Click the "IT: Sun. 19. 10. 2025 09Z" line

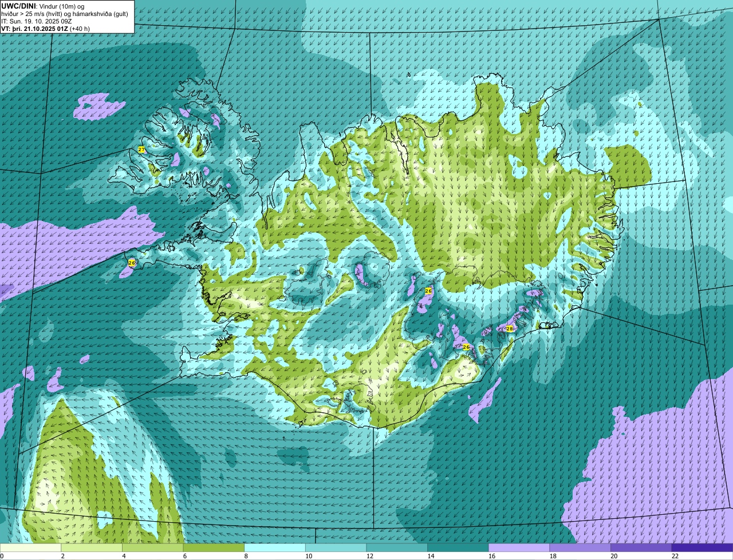37,21
